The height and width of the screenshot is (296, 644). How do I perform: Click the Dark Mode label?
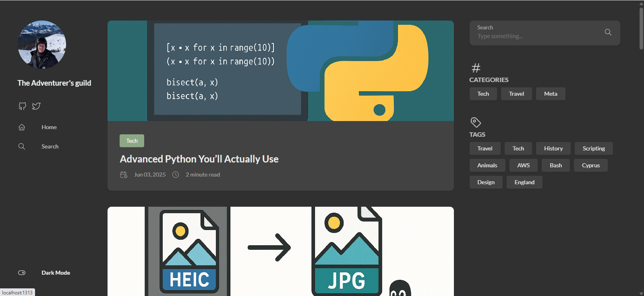[x=56, y=273]
